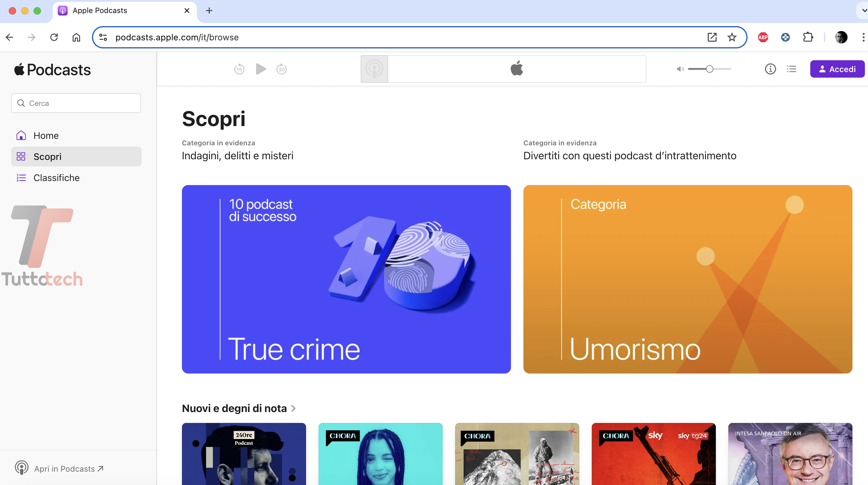Click AdBlock Plus extension icon
Image resolution: width=868 pixels, height=485 pixels.
pos(763,37)
